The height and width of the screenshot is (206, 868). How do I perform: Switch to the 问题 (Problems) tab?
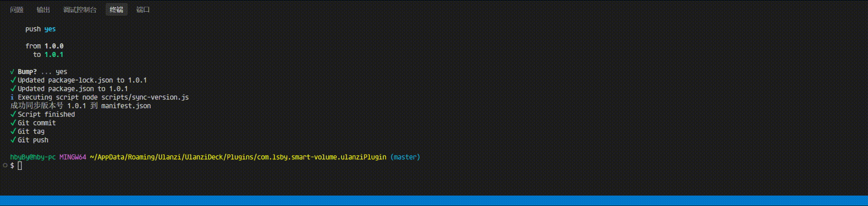pyautogui.click(x=17, y=9)
